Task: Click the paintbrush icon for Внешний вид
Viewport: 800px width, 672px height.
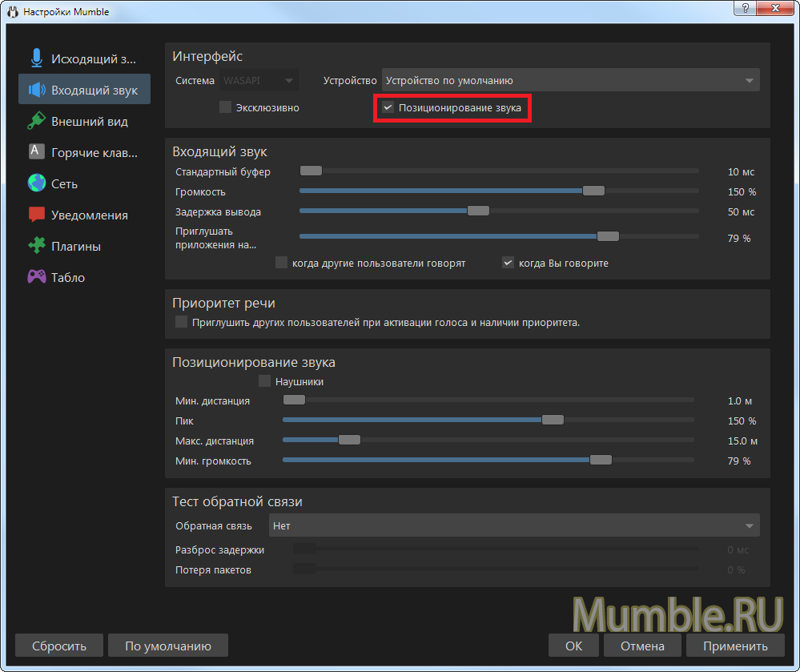Action: [36, 121]
